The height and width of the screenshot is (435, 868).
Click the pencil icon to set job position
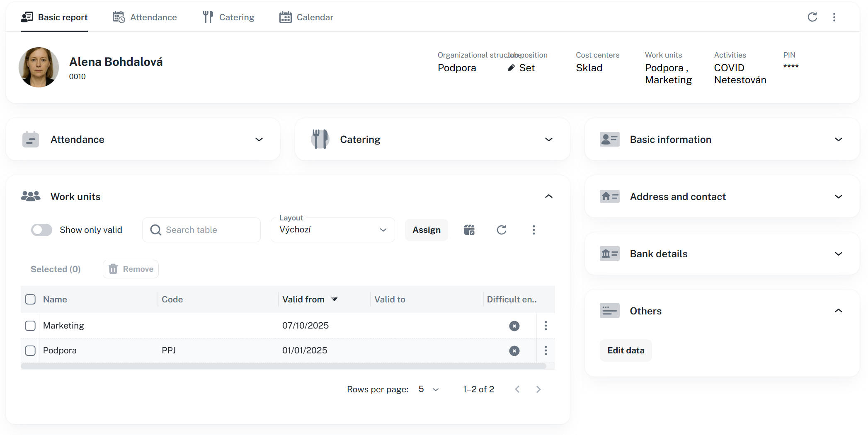pos(512,68)
